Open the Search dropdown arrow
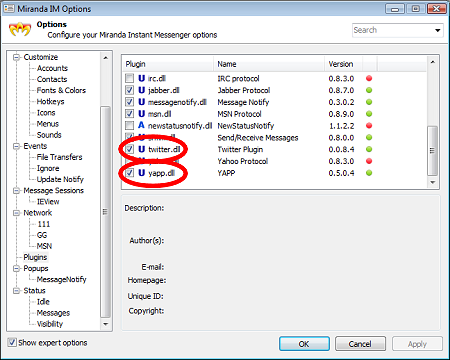The height and width of the screenshot is (360, 450). [x=438, y=30]
